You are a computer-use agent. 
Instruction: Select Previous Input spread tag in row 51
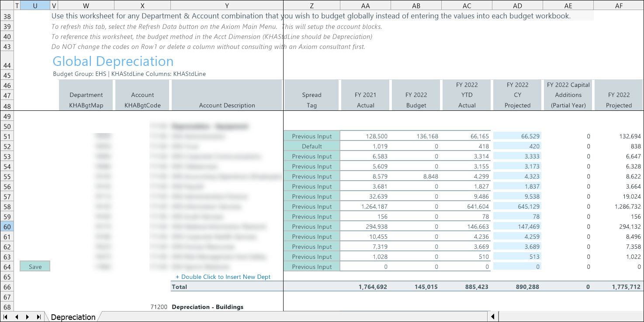312,137
